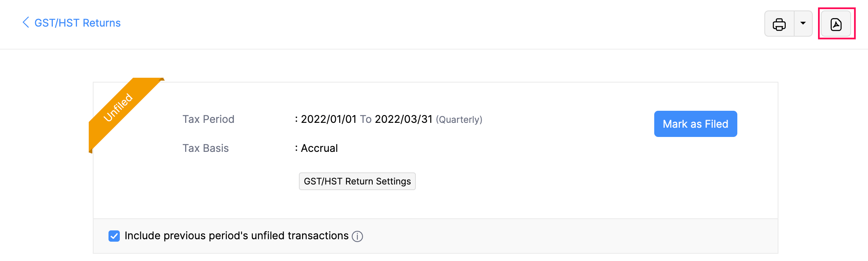
Task: Open GST/HST Return Settings
Action: click(357, 181)
